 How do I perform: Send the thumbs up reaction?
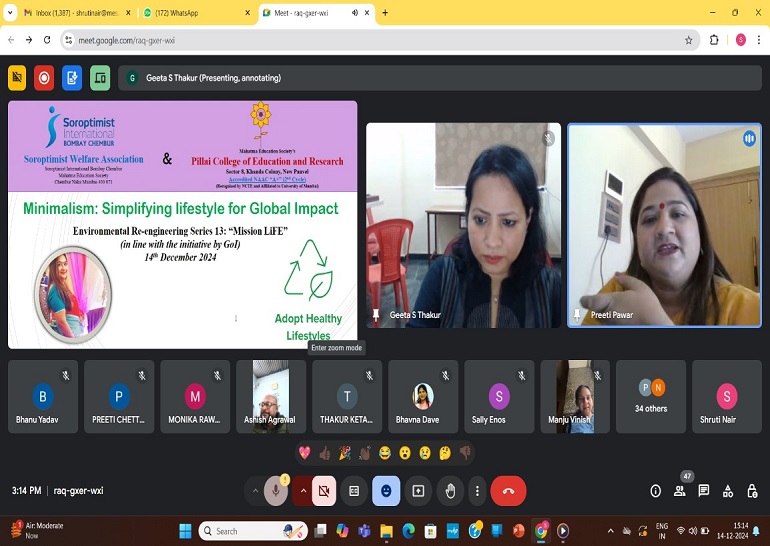coord(325,453)
